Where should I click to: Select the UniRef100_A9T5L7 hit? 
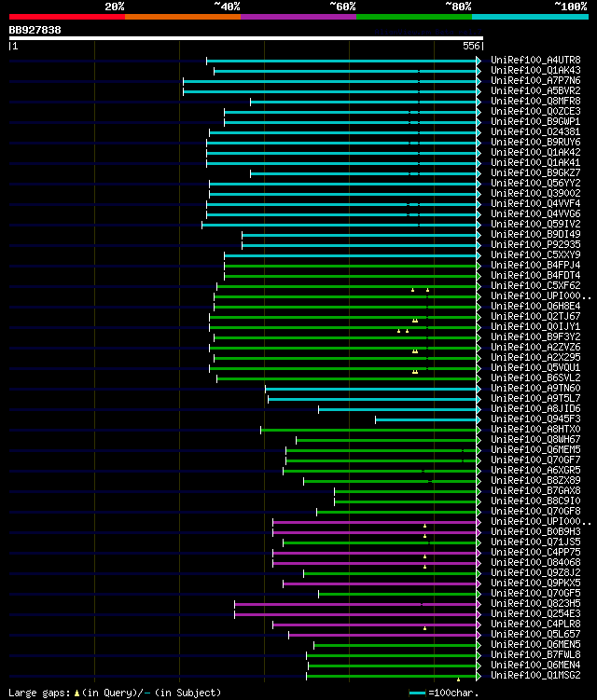535,399
